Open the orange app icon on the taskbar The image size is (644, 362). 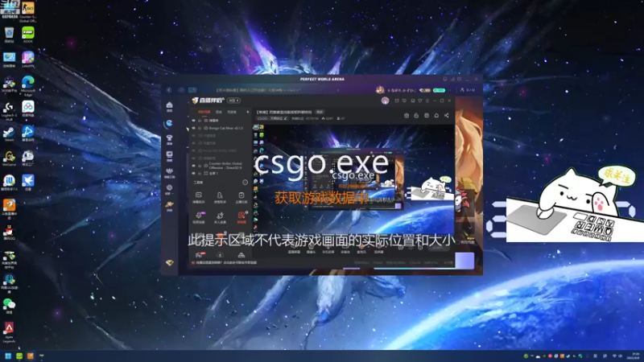[30, 356]
